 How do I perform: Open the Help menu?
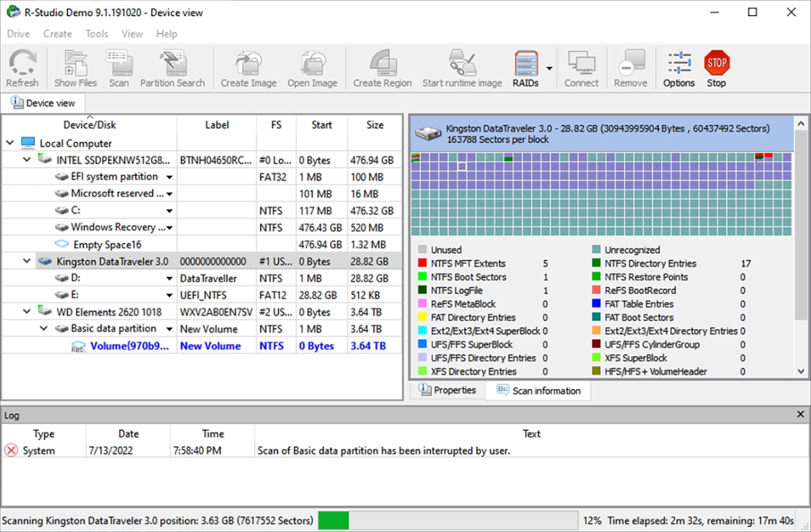point(167,34)
